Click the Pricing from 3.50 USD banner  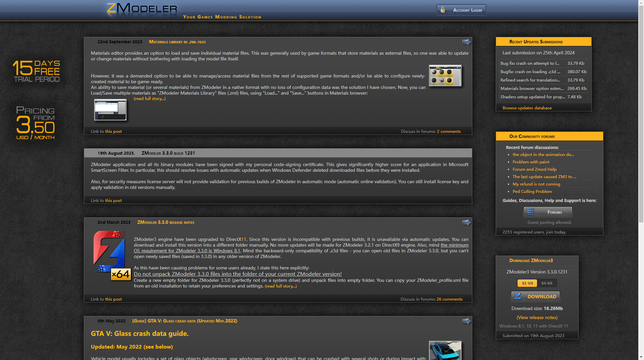click(36, 123)
